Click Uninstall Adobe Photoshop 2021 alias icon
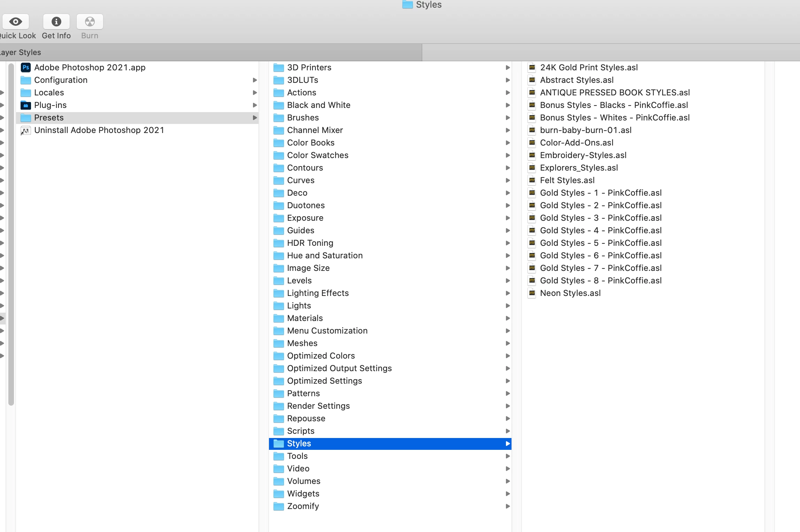The image size is (800, 532). (26, 131)
